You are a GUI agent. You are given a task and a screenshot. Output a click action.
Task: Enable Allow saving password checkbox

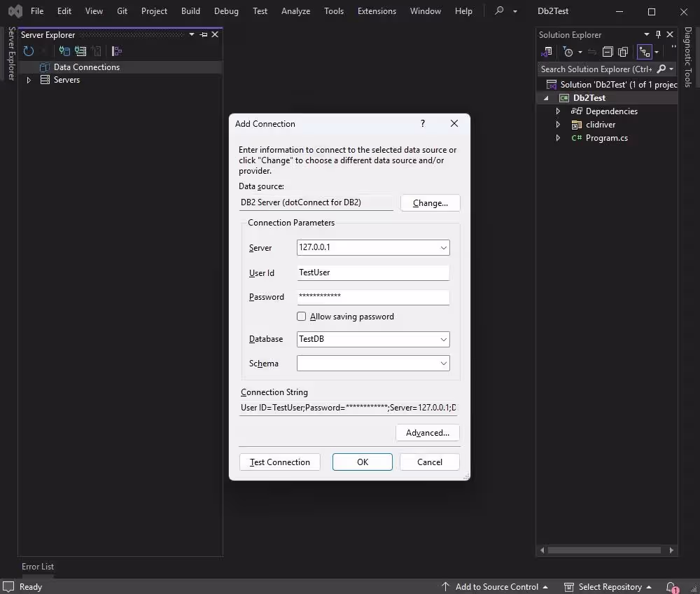tap(301, 317)
